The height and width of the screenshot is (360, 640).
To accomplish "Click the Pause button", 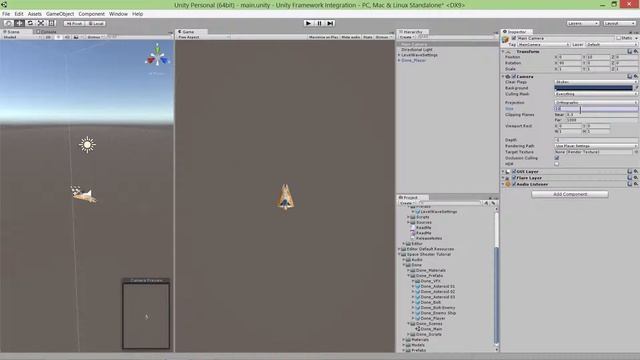I will (320, 23).
